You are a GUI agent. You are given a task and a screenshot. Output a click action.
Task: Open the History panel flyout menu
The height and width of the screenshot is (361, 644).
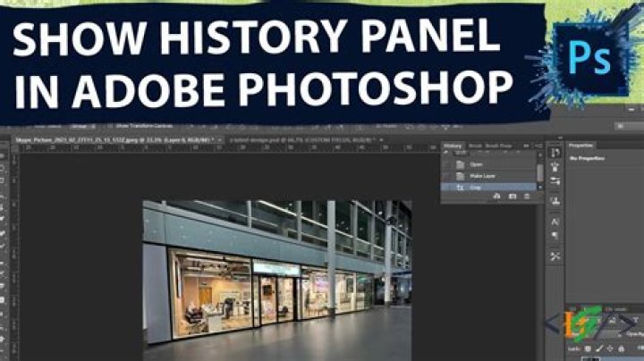point(539,146)
